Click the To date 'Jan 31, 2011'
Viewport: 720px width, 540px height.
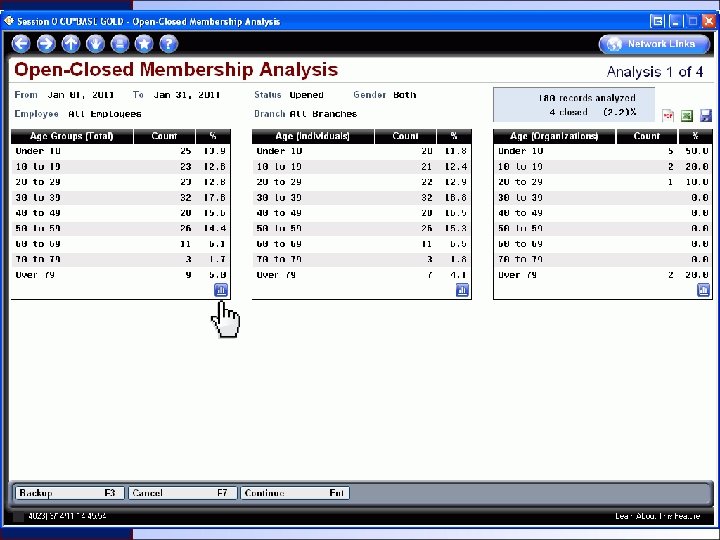pyautogui.click(x=186, y=95)
